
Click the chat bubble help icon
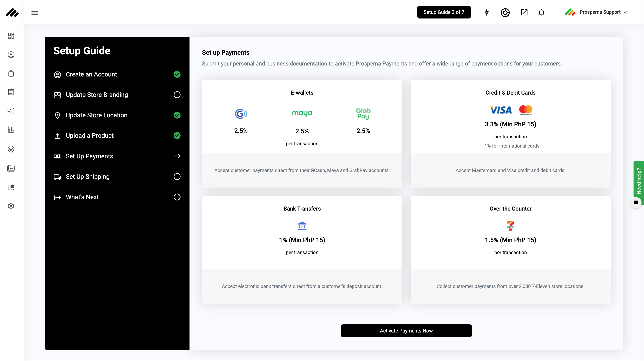tap(636, 202)
